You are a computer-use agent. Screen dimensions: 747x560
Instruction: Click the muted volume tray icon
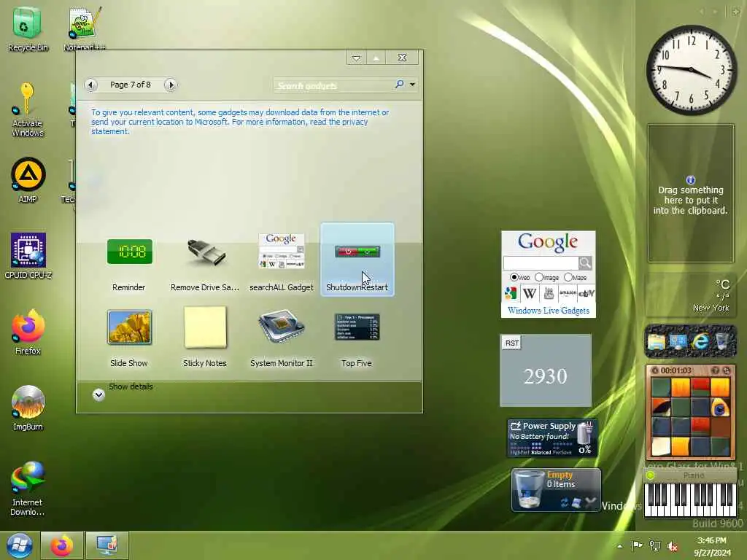coord(673,546)
